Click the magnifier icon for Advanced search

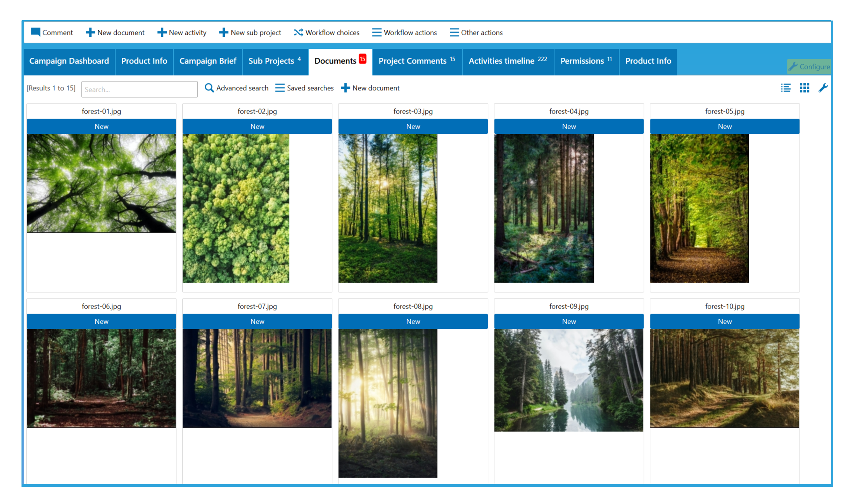click(x=209, y=88)
